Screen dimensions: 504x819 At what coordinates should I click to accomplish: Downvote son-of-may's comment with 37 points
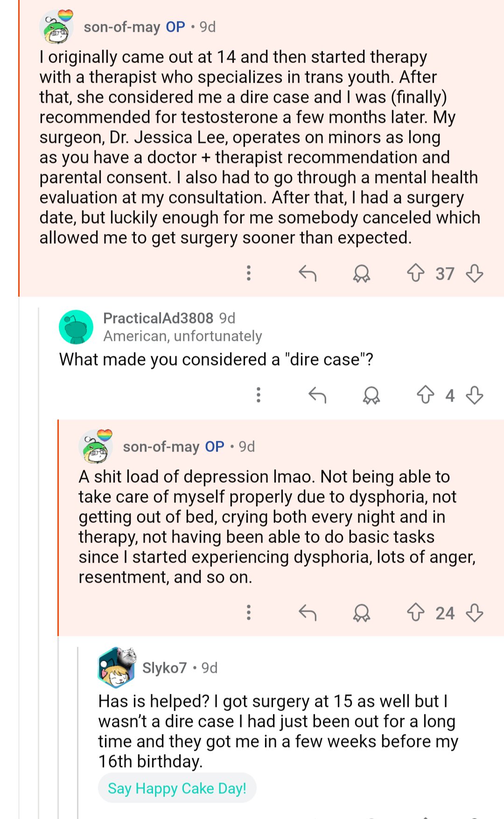(474, 273)
